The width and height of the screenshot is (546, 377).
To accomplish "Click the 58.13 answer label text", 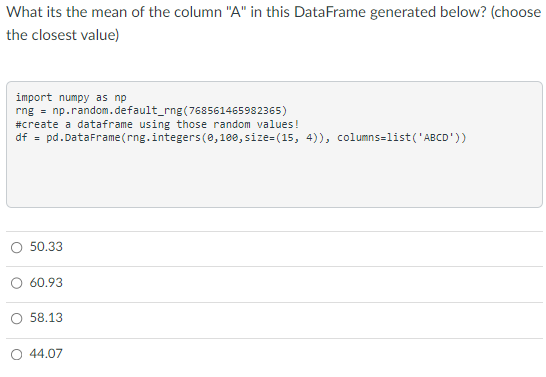I will click(x=46, y=318).
